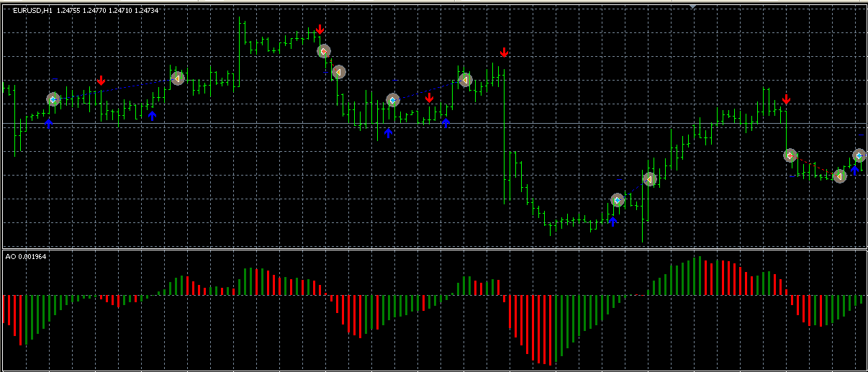Click the third blue up arrow signal
Image resolution: width=868 pixels, height=372 pixels.
pyautogui.click(x=389, y=132)
